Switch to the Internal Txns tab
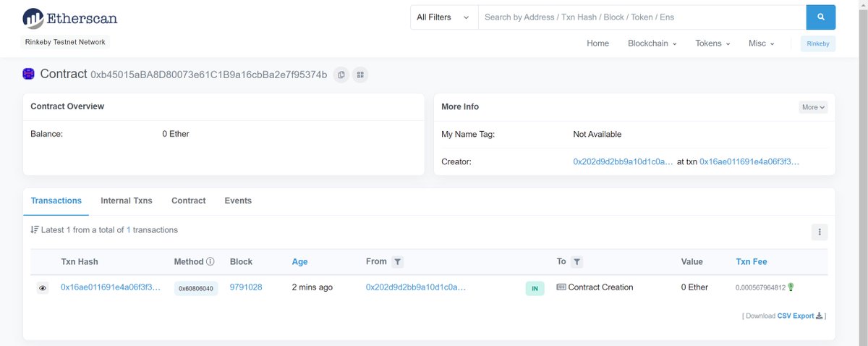 [127, 201]
